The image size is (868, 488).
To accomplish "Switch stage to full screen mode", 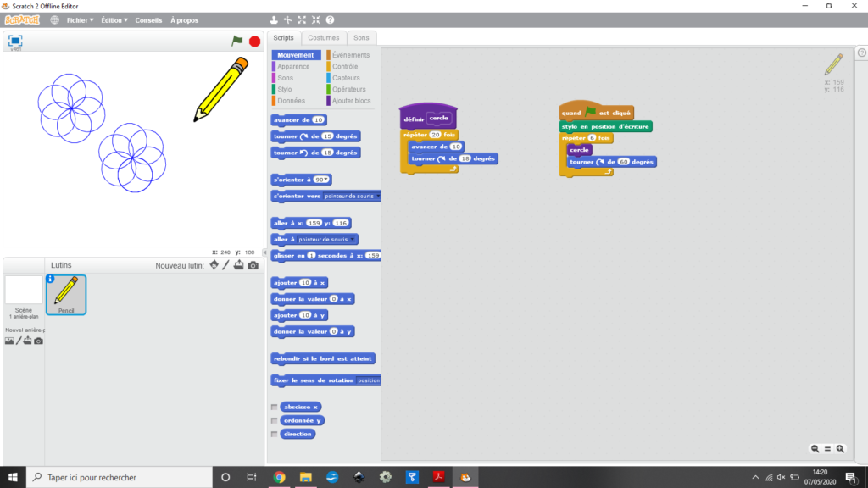I will (15, 40).
